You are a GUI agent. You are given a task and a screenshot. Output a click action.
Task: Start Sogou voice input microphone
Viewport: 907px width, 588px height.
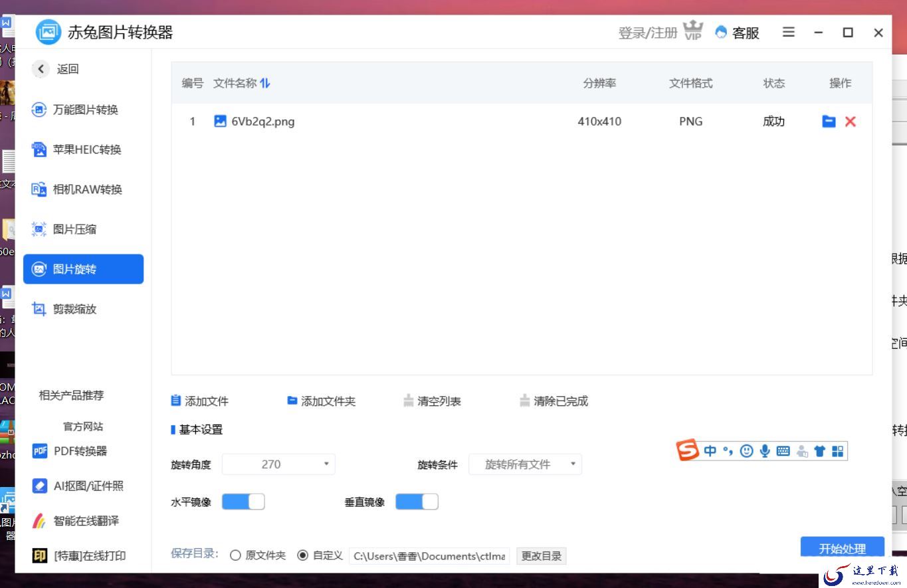pos(765,451)
